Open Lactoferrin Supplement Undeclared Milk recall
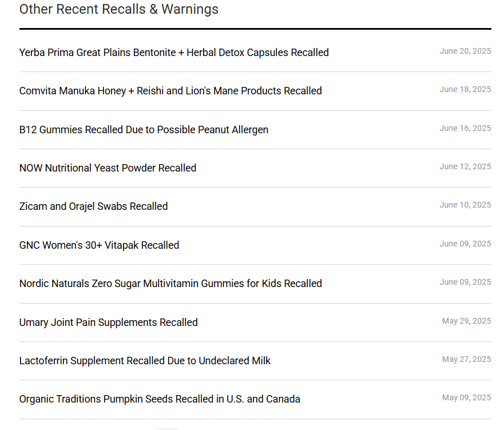 click(145, 361)
